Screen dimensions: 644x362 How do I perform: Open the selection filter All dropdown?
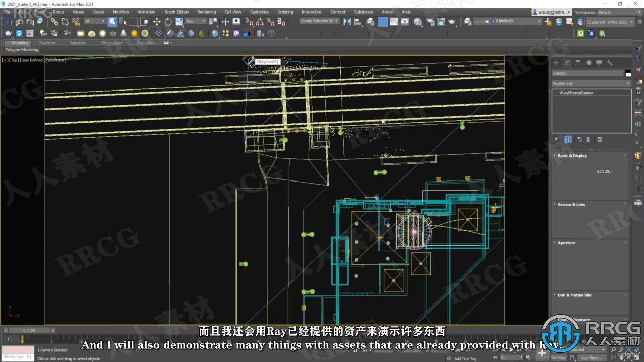(x=95, y=21)
